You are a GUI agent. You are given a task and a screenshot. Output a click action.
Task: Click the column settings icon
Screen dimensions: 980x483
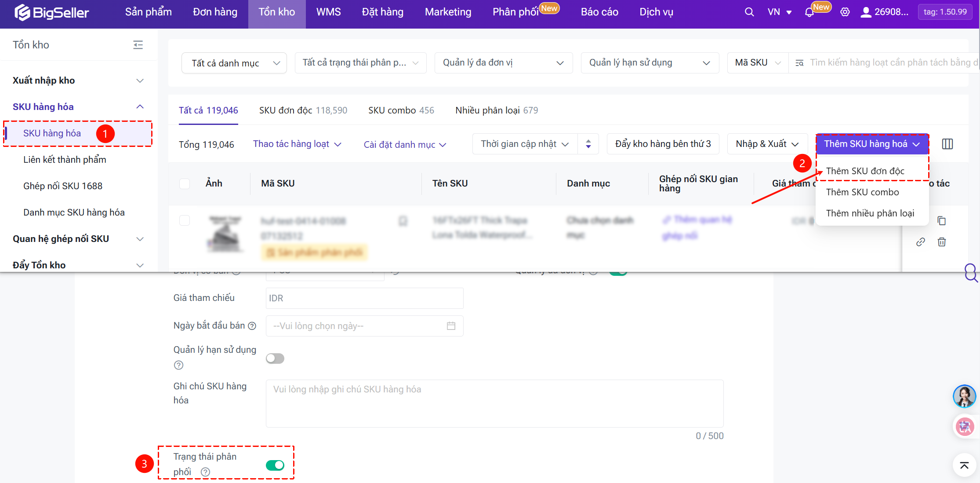pyautogui.click(x=947, y=144)
